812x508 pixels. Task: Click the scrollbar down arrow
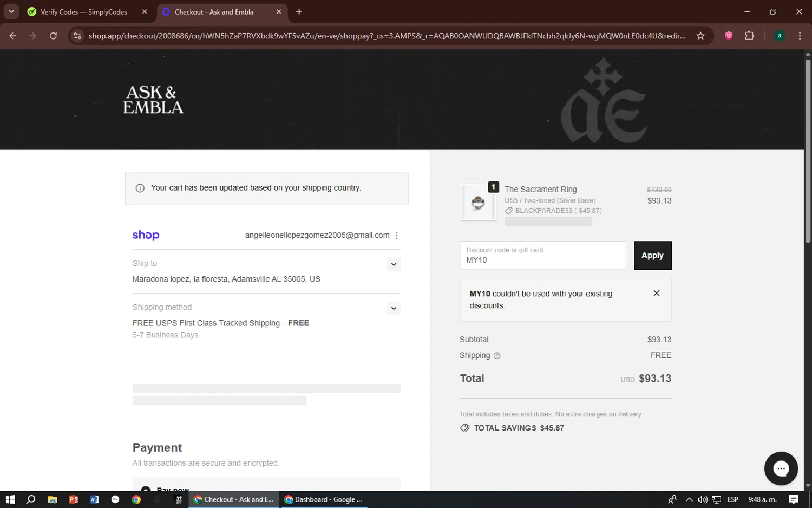(x=808, y=486)
